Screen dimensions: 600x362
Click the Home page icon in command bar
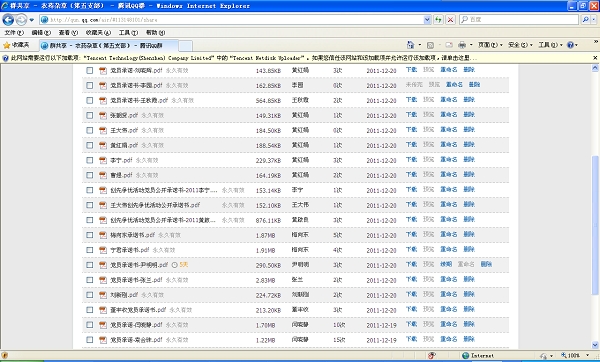[410, 45]
